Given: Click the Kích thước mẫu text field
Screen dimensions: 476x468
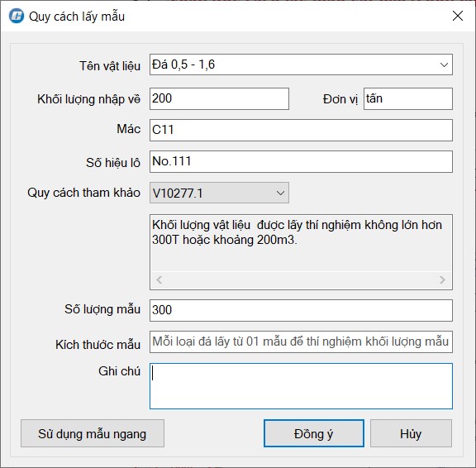Looking at the screenshot, I should tap(301, 342).
